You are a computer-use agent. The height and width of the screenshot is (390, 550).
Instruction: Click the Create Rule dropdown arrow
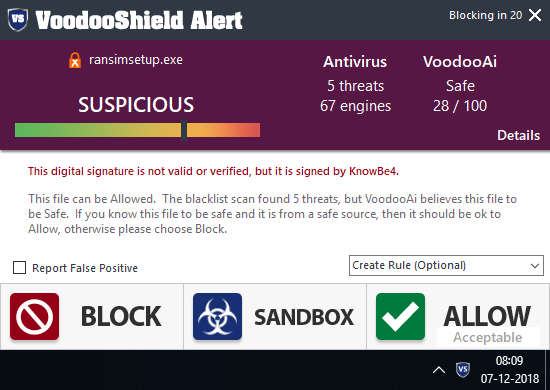535,266
